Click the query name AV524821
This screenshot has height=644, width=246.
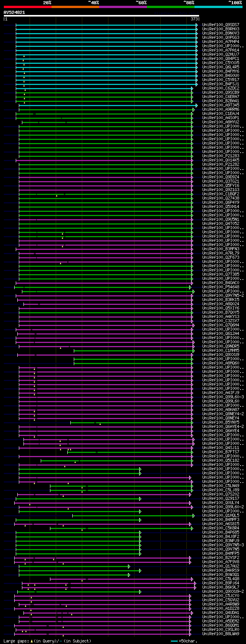coord(15,12)
